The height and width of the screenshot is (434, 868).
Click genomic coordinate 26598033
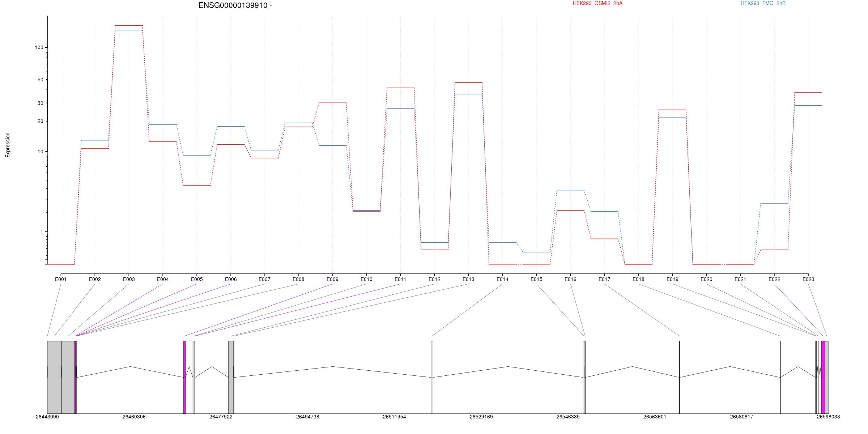828,417
